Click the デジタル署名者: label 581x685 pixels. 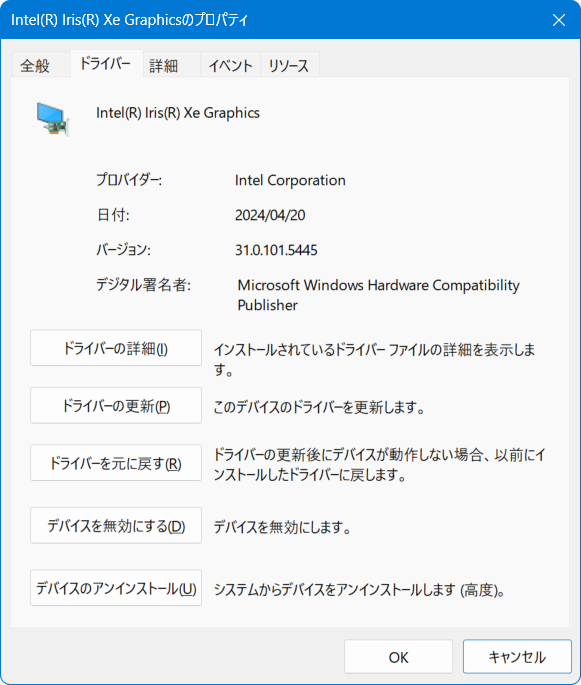click(143, 285)
